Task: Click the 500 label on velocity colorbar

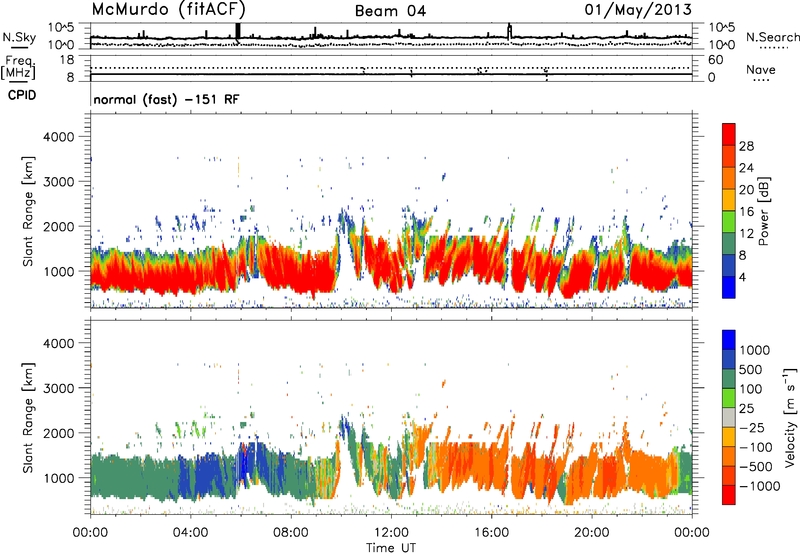Action: [x=750, y=369]
